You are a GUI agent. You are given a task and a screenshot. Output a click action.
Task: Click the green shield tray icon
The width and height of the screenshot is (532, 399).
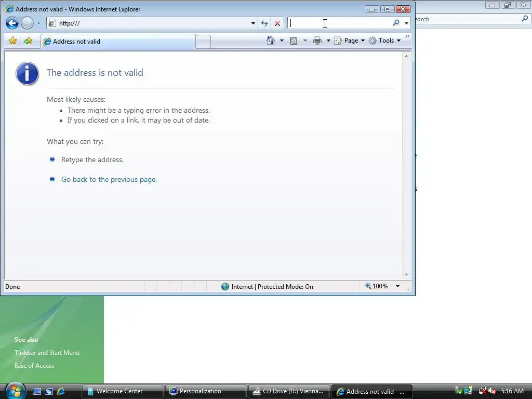click(x=458, y=391)
